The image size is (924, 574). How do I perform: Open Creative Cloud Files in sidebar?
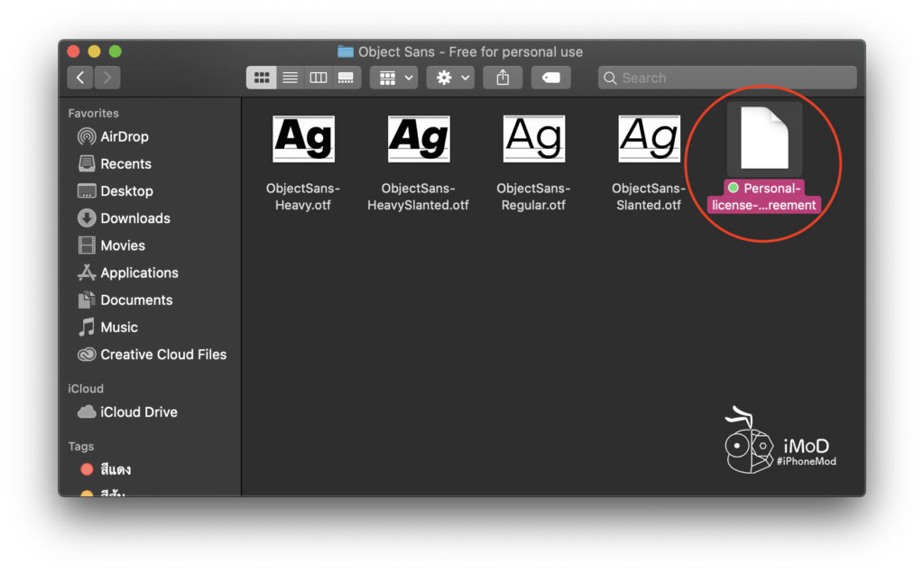[162, 355]
